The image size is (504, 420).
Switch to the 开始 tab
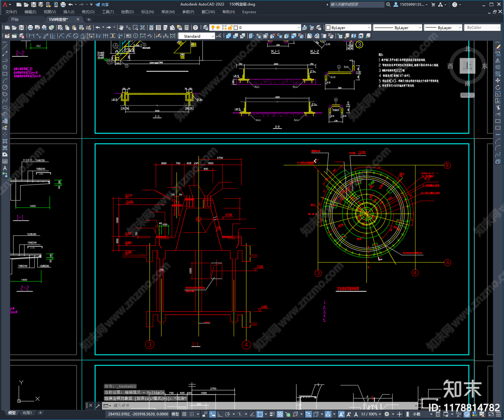pos(14,20)
